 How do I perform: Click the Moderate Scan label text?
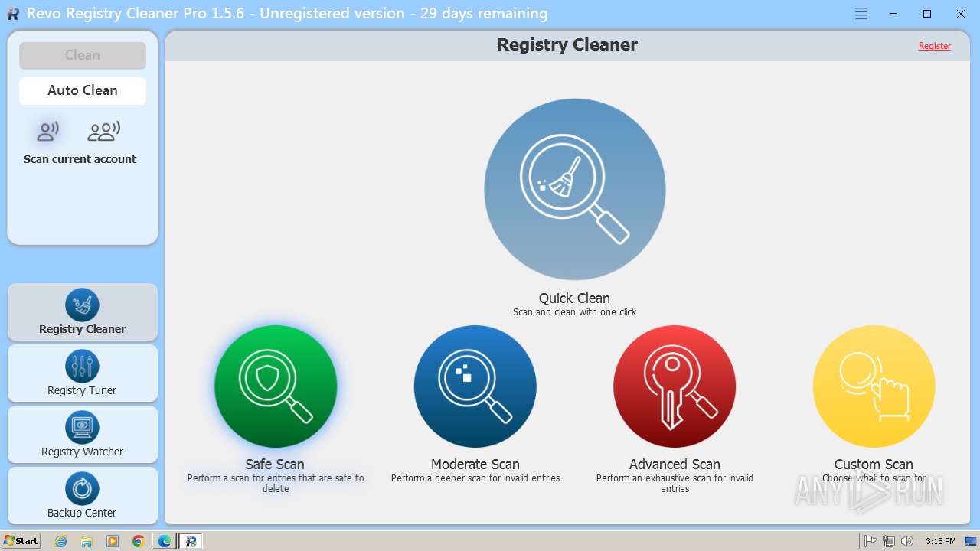tap(475, 465)
